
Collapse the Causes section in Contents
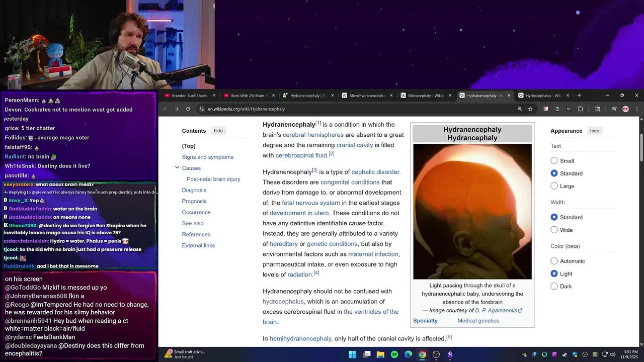[177, 168]
